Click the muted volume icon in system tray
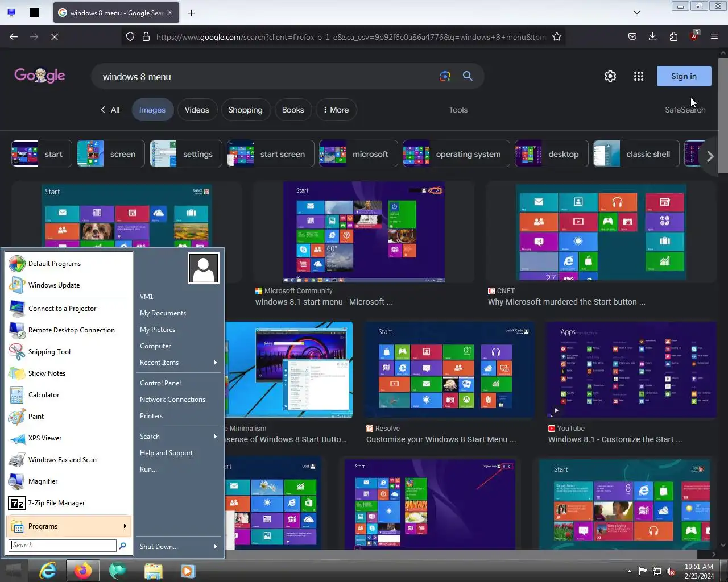 point(671,571)
